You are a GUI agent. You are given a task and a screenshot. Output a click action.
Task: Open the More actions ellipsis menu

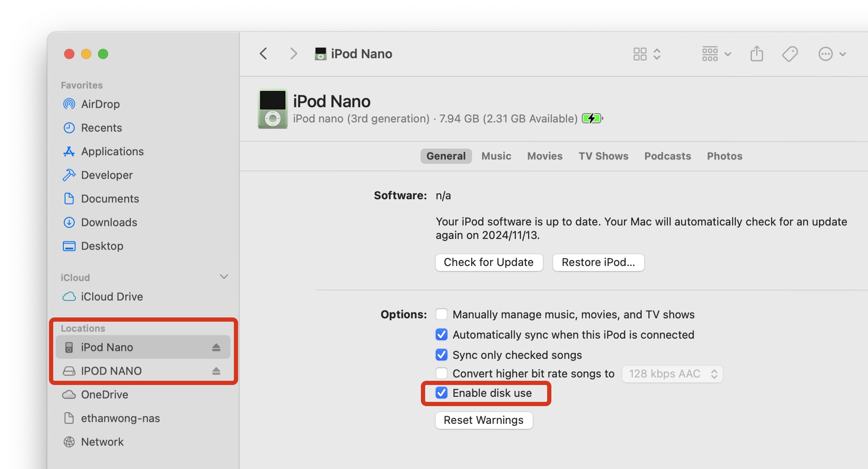coord(832,54)
